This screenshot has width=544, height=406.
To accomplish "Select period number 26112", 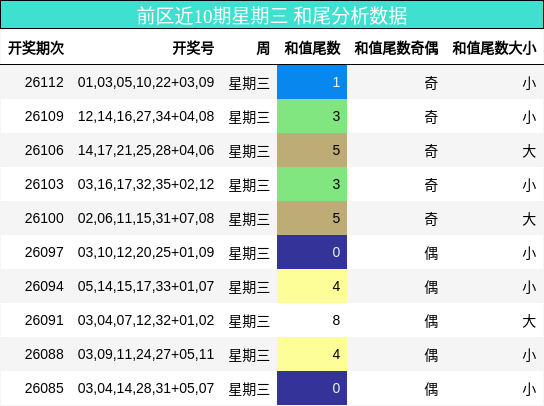I will [44, 83].
